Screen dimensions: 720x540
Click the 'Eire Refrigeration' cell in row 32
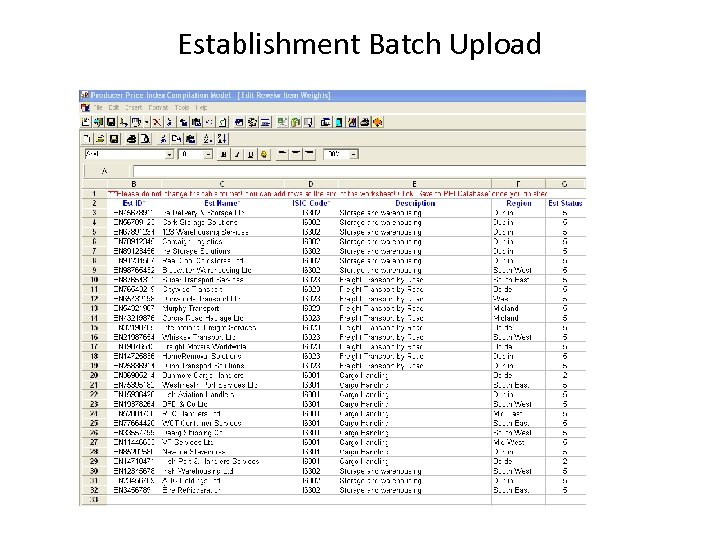pyautogui.click(x=222, y=490)
